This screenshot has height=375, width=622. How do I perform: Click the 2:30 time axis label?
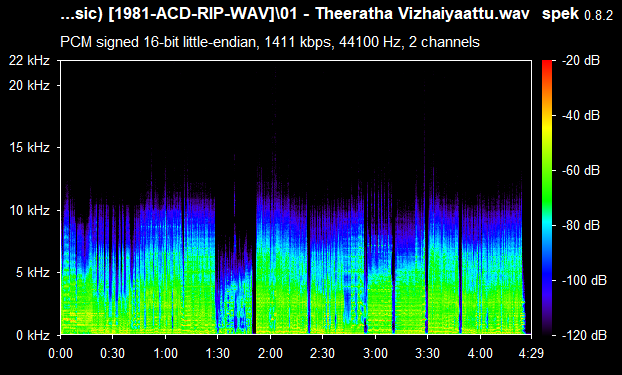[323, 353]
